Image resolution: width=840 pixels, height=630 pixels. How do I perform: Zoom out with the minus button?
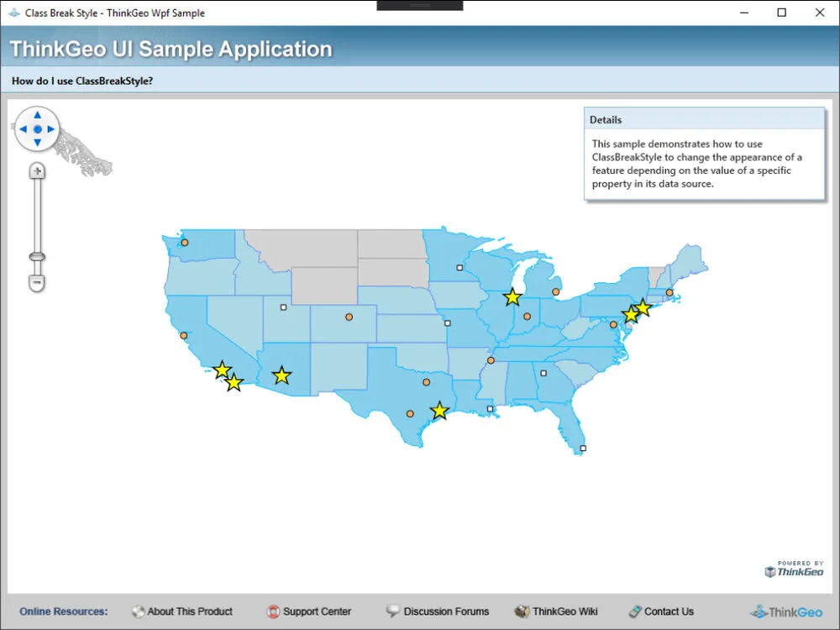[x=37, y=281]
